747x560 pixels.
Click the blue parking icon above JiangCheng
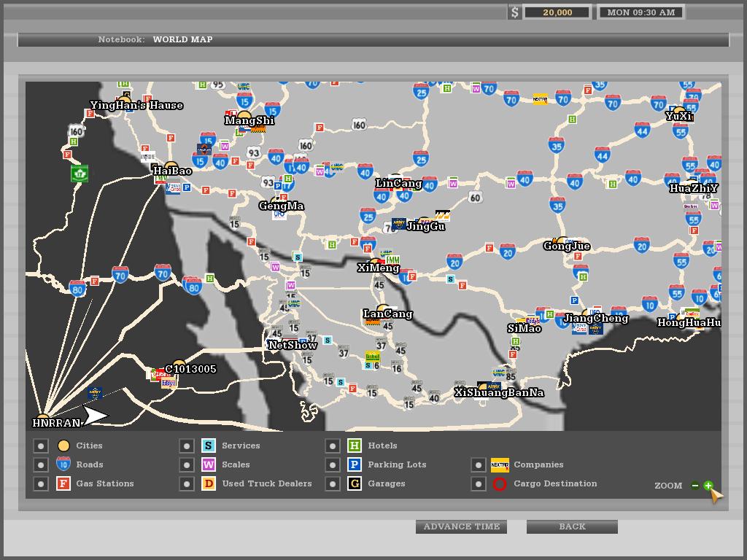click(x=574, y=300)
